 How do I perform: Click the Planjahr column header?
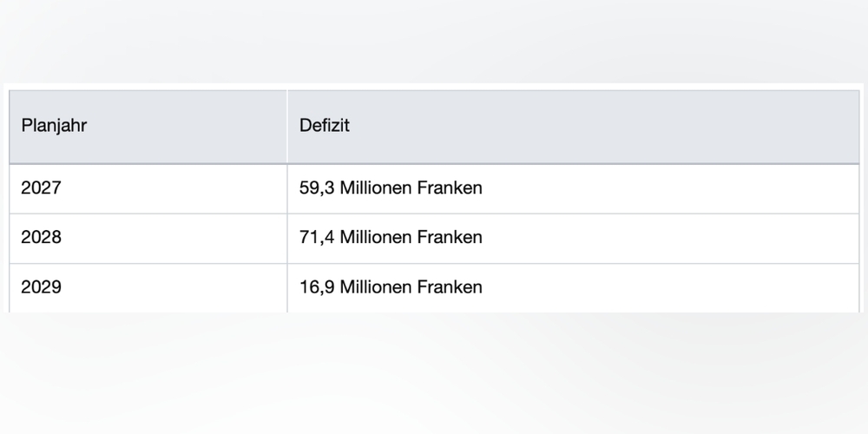pos(54,125)
